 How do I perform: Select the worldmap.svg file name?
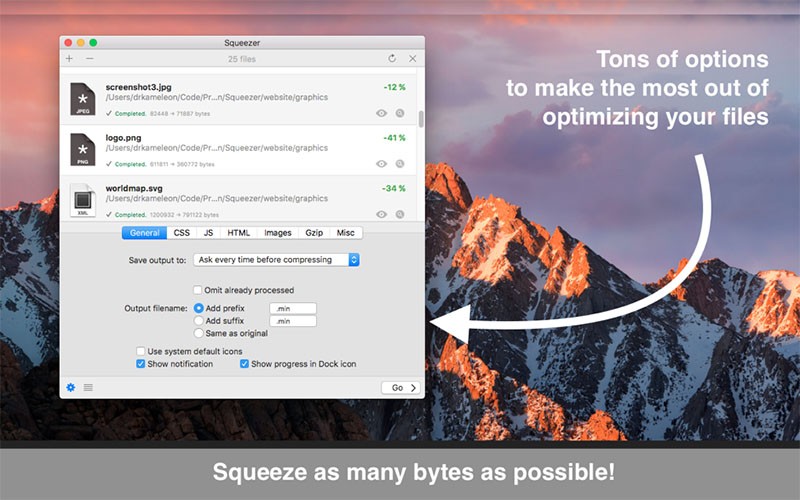[134, 188]
